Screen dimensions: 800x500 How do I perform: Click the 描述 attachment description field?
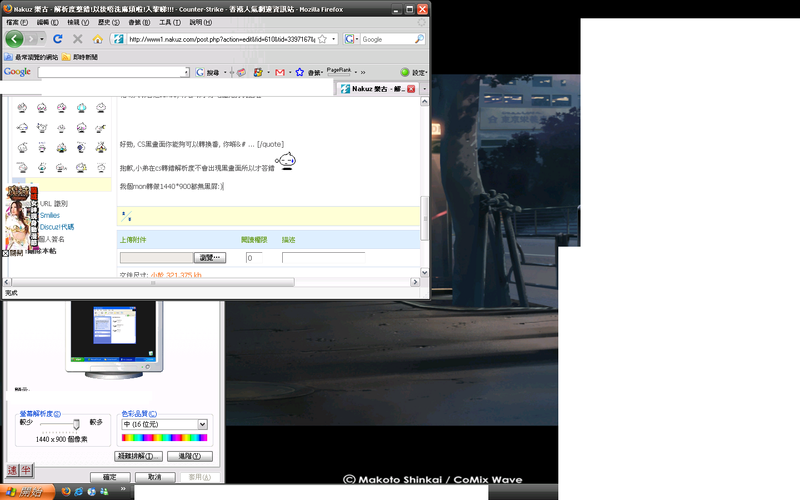click(323, 258)
